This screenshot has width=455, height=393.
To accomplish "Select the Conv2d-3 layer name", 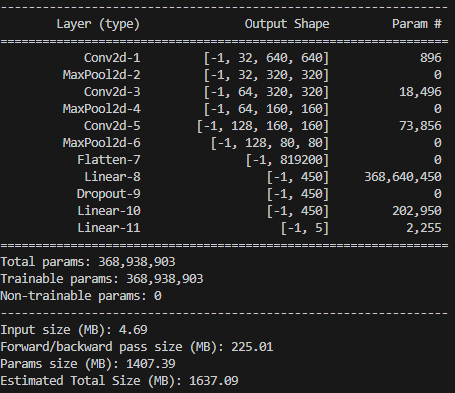I will [x=112, y=92].
